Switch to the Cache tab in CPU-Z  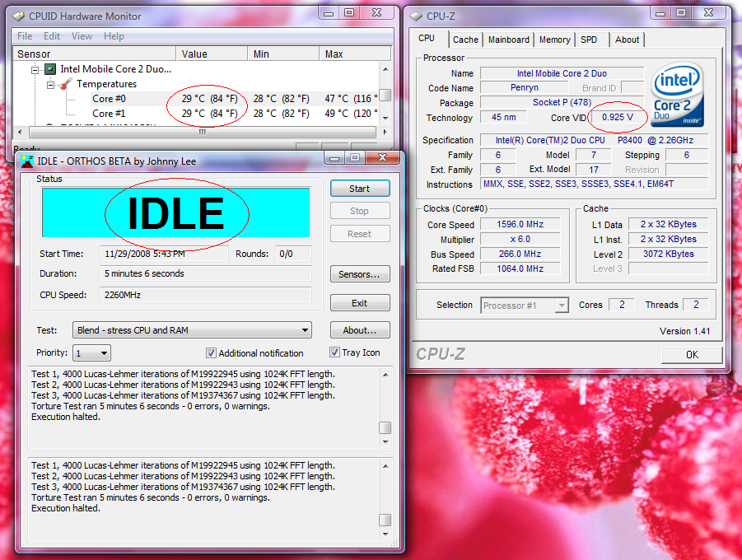[x=465, y=40]
